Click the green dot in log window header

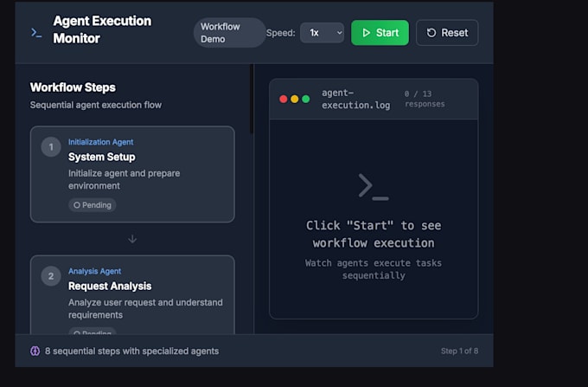click(x=306, y=99)
